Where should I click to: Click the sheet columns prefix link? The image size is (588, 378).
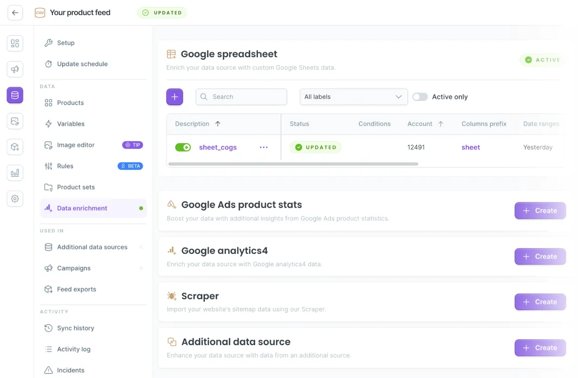coord(471,147)
